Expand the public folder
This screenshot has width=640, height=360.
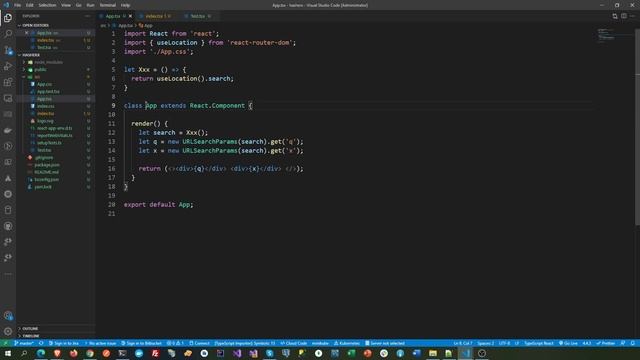coord(41,69)
